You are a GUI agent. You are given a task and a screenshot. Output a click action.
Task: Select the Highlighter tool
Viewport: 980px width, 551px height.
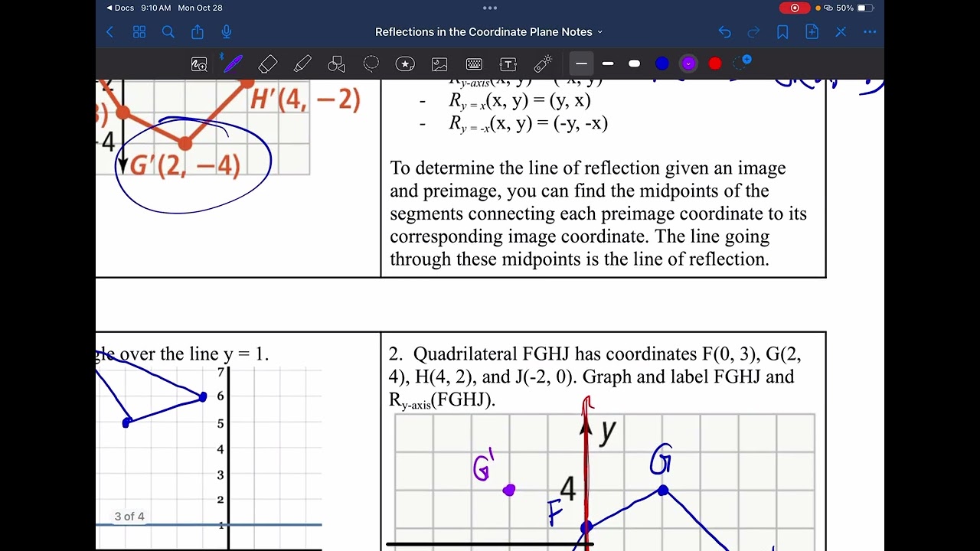point(302,64)
